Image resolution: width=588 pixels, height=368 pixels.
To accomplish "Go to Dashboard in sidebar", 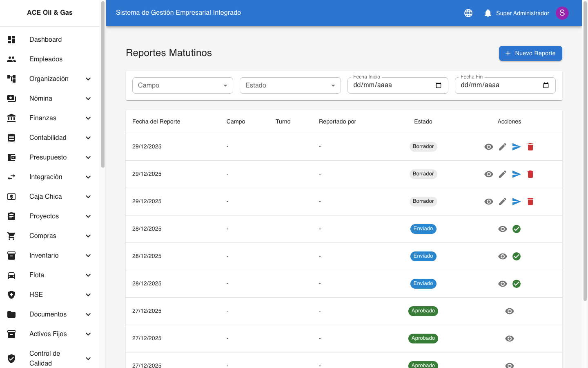I will tap(45, 40).
